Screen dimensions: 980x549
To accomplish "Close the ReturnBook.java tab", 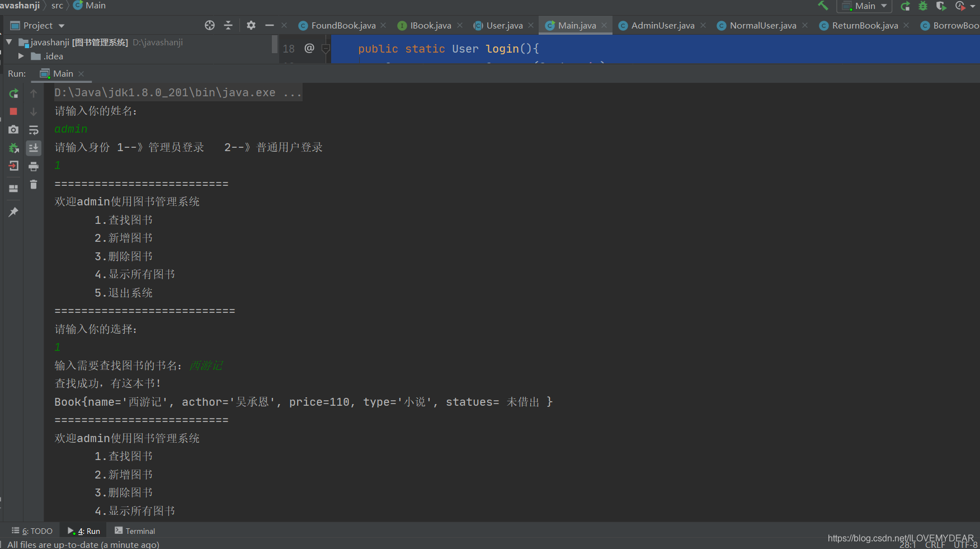I will pyautogui.click(x=906, y=25).
